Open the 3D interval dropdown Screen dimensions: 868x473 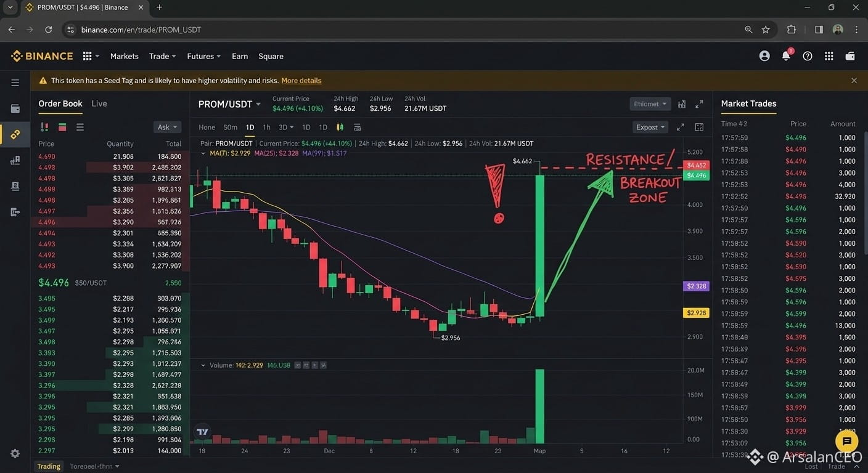point(287,127)
